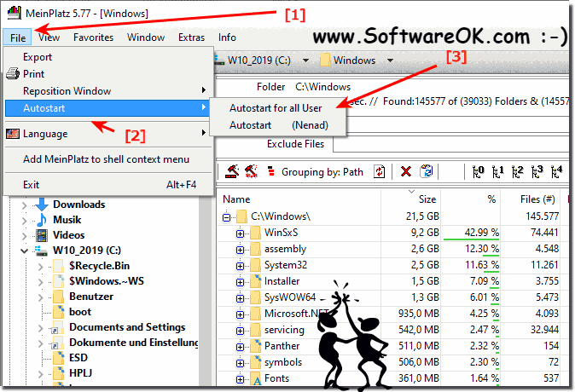
Task: Click the red X delete icon
Action: click(x=406, y=171)
